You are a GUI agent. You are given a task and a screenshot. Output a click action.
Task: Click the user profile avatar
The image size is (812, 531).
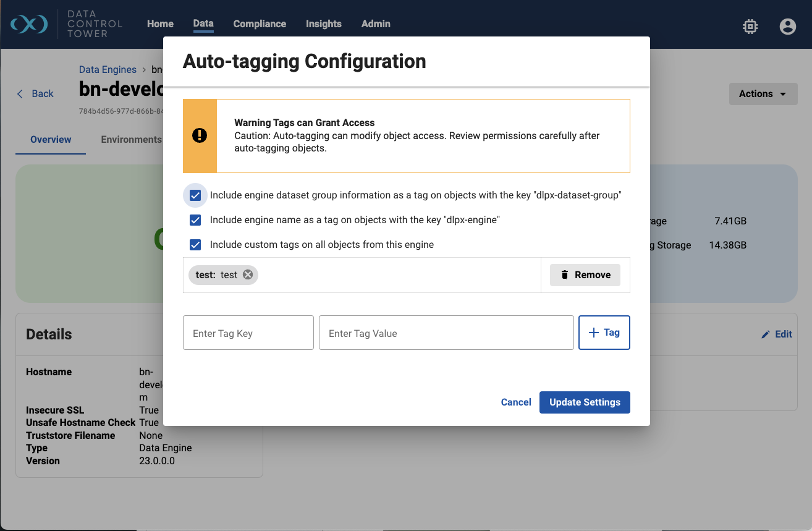pos(787,26)
